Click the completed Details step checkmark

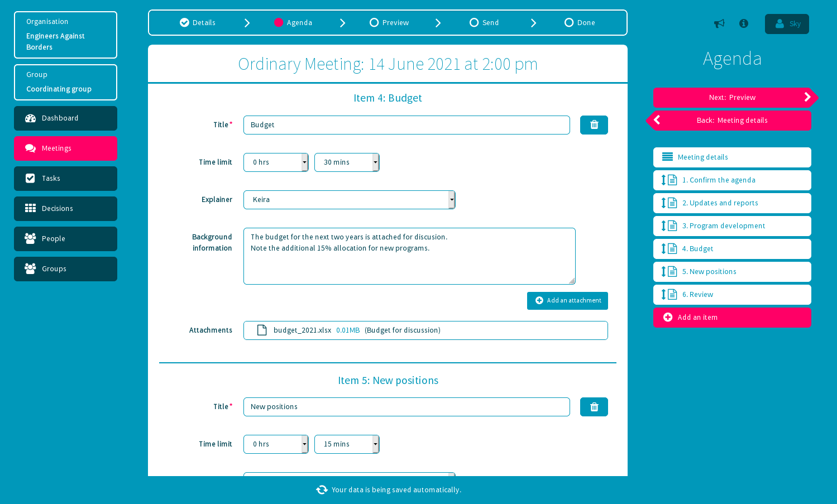pyautogui.click(x=184, y=22)
